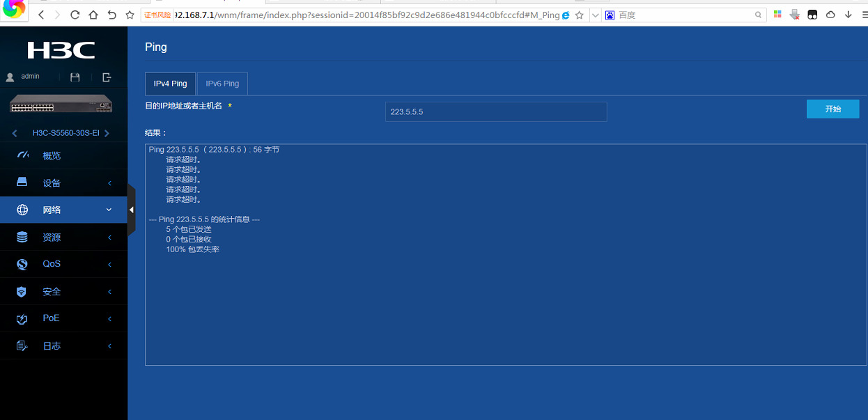Image resolution: width=868 pixels, height=420 pixels.
Task: Click the destination IP field showing 223.5.5.5
Action: coord(496,111)
